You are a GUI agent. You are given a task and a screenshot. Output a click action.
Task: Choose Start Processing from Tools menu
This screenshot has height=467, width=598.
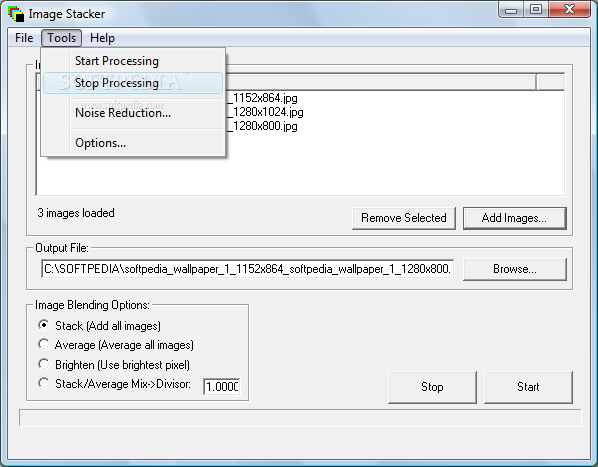click(133, 61)
